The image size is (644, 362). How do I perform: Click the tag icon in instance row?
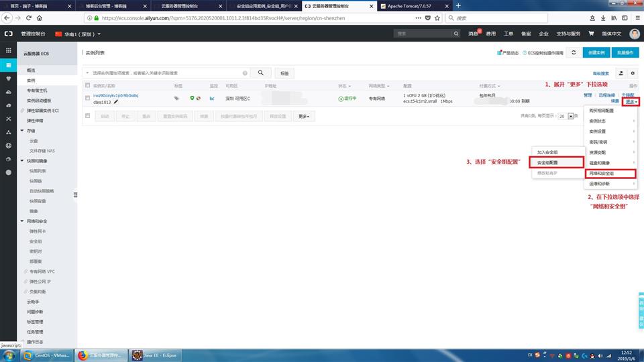click(x=176, y=98)
